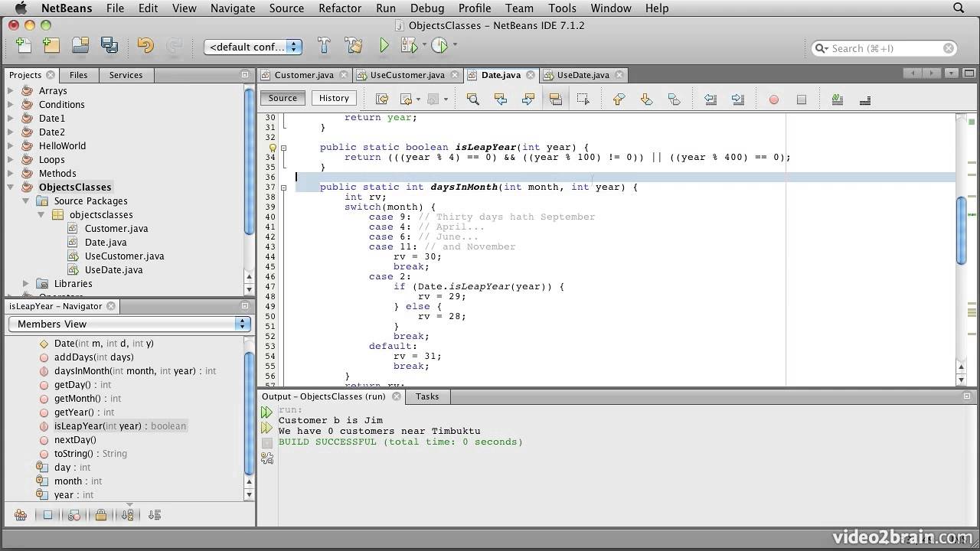980x551 pixels.
Task: Toggle Show Non-Public Members lock filter
Action: point(101,515)
